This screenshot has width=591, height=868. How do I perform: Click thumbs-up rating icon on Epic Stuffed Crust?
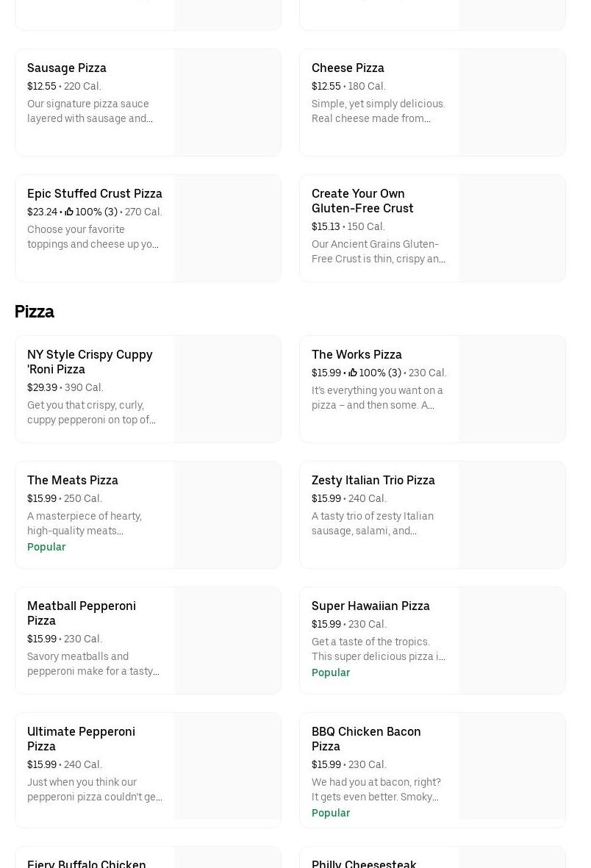[x=69, y=212]
